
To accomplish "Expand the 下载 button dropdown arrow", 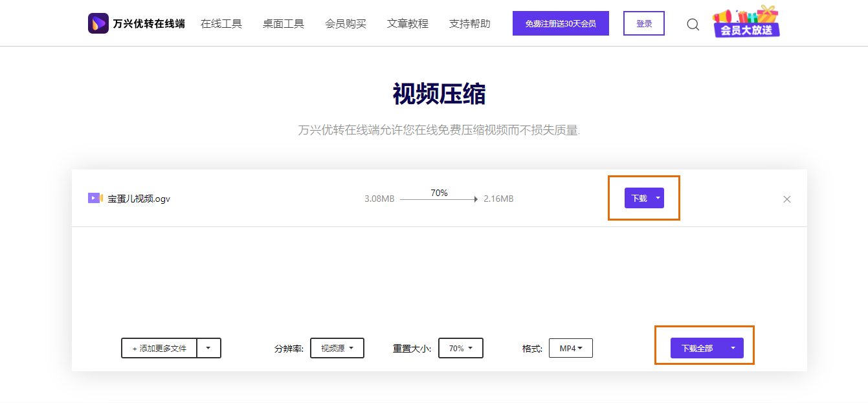I will (x=658, y=198).
